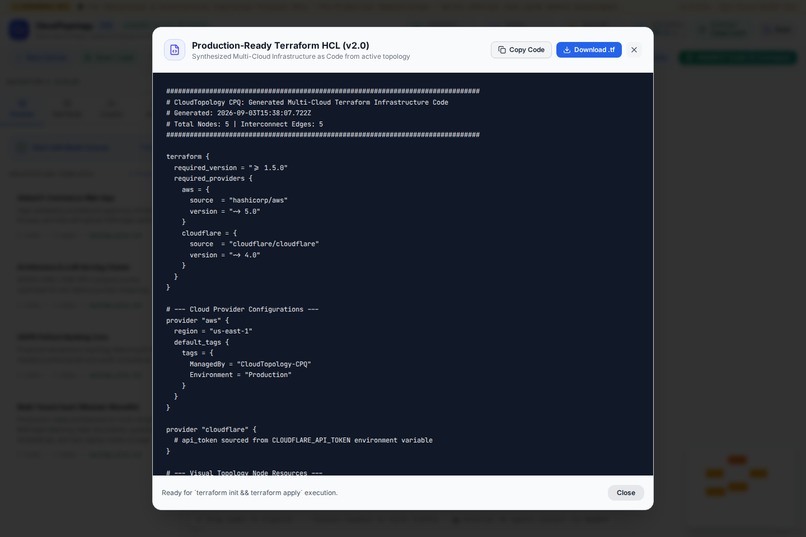Click the 'Total Nodes: 5' comment line
806x537 pixels.
245,124
